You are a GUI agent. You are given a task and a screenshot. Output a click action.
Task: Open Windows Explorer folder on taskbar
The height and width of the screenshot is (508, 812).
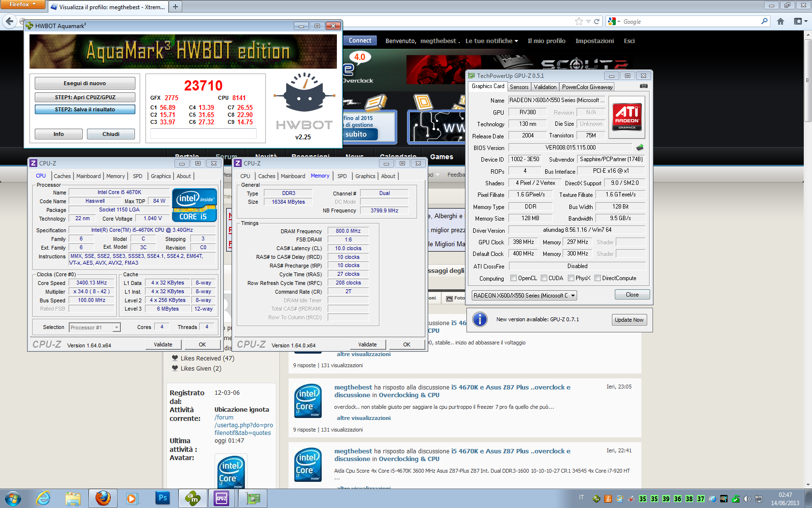(73, 498)
